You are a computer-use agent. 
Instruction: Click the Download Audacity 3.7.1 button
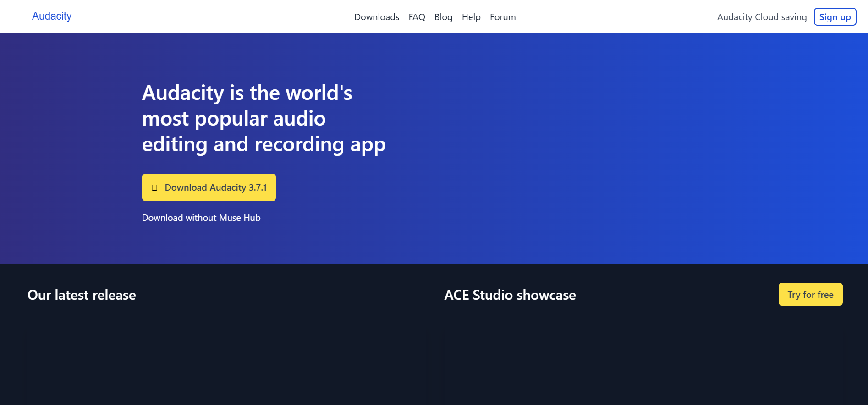click(x=209, y=187)
